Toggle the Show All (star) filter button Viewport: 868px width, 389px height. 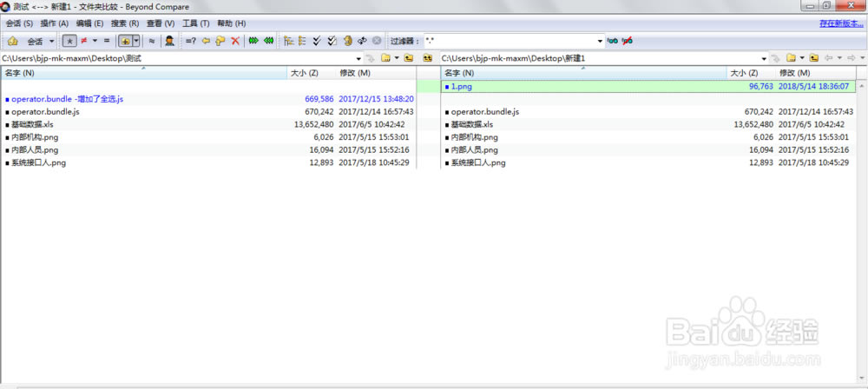point(69,41)
